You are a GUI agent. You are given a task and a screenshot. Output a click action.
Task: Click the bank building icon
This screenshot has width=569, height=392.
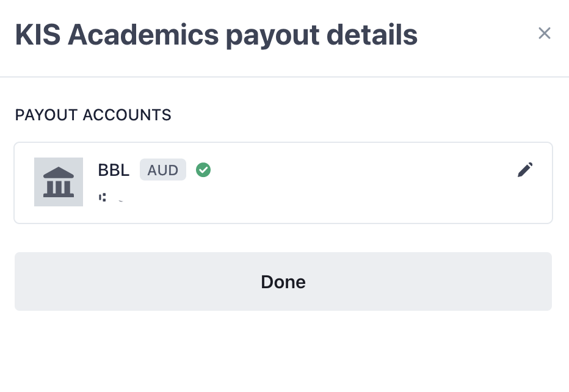(59, 182)
